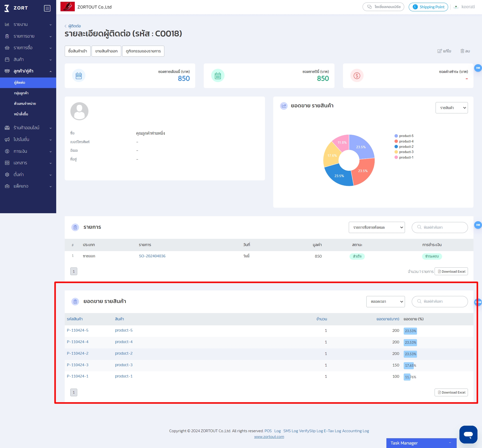Click monthly sales calendar icon
The width and height of the screenshot is (482, 448).
click(79, 76)
